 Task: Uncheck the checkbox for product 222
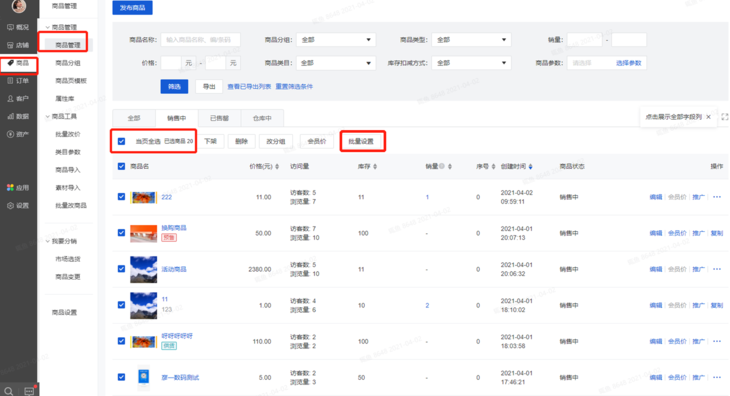click(x=122, y=197)
